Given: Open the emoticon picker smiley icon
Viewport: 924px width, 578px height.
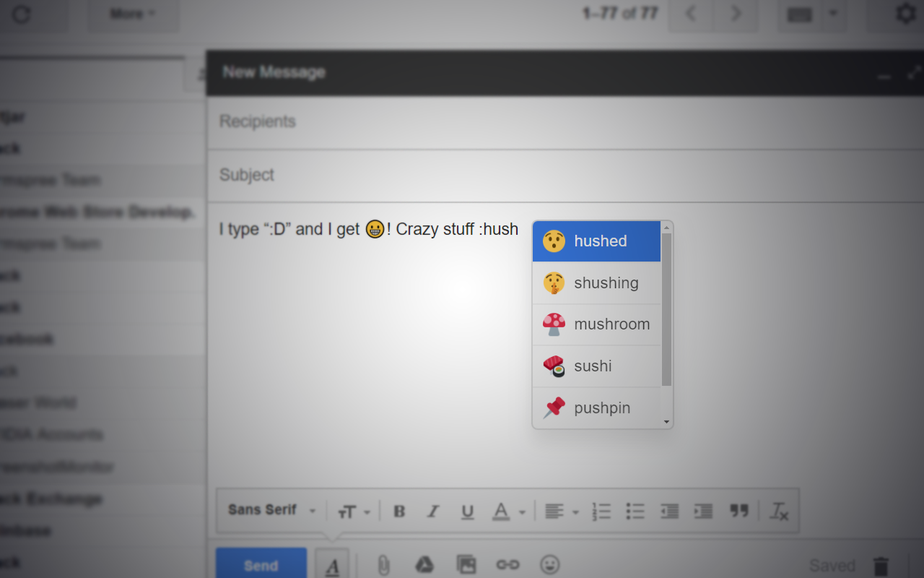Looking at the screenshot, I should 550,565.
